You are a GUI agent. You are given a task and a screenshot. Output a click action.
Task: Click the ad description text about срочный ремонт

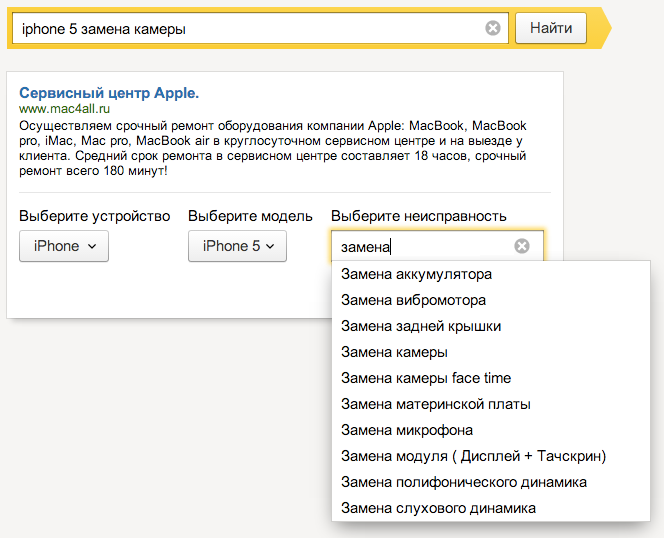point(273,148)
